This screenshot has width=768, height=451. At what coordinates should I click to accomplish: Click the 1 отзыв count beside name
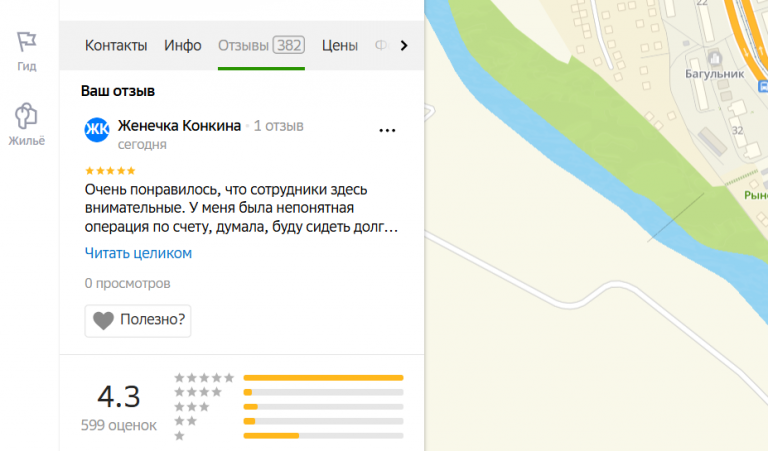tap(278, 126)
